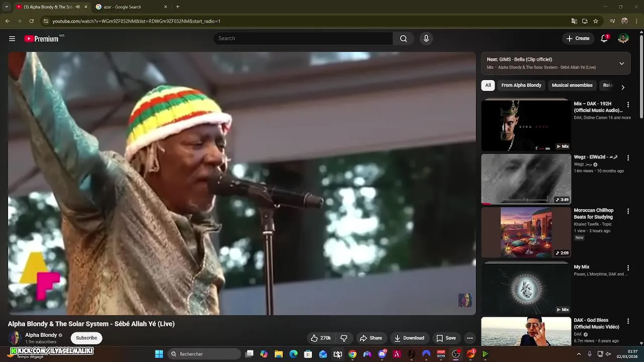Open File Explorer from the taskbar

tap(279, 354)
